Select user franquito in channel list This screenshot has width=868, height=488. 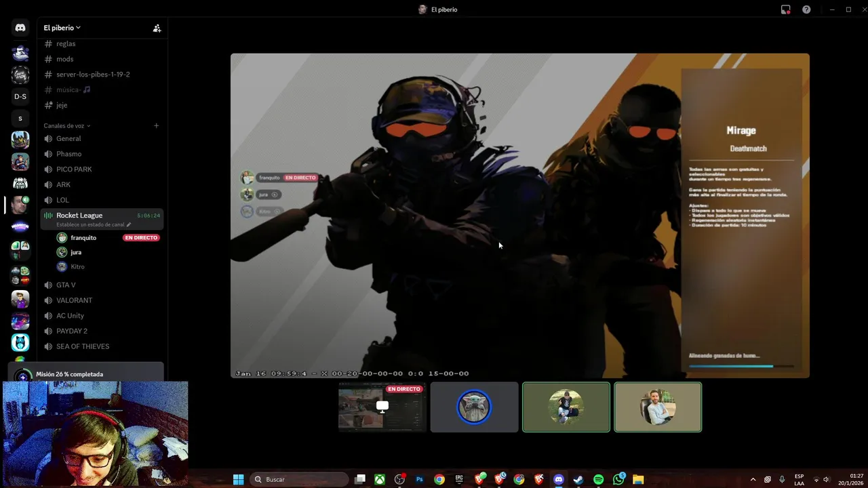coord(83,238)
